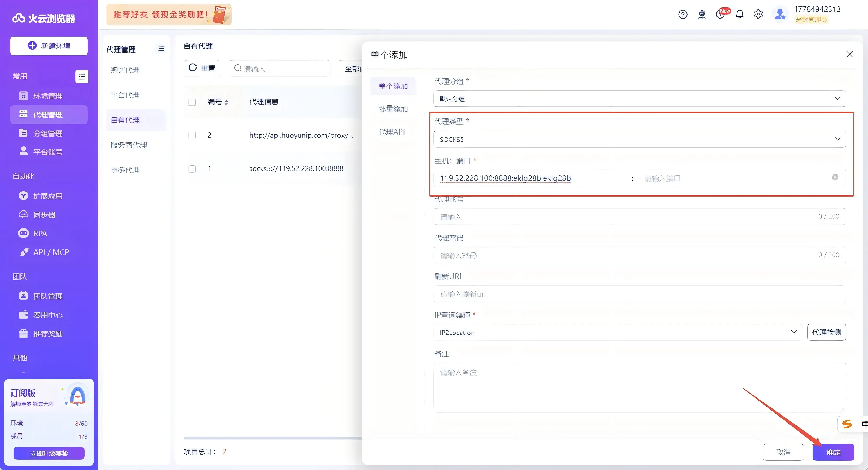The height and width of the screenshot is (470, 868).
Task: Check the checkbox for proxy row 1
Action: [x=192, y=169]
